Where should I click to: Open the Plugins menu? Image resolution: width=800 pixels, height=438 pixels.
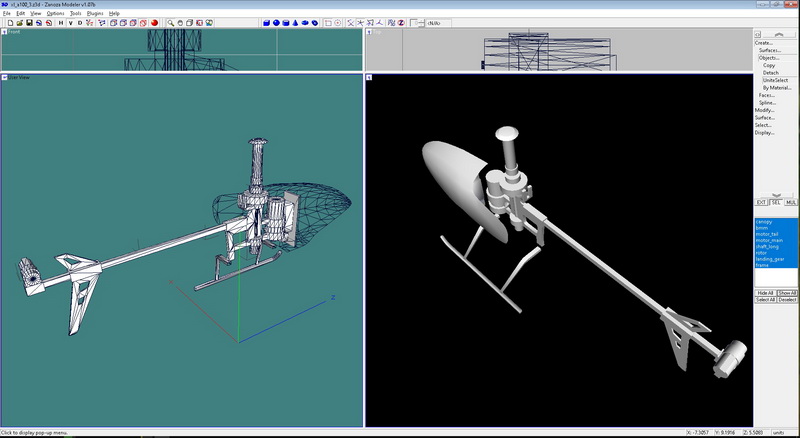(95, 13)
